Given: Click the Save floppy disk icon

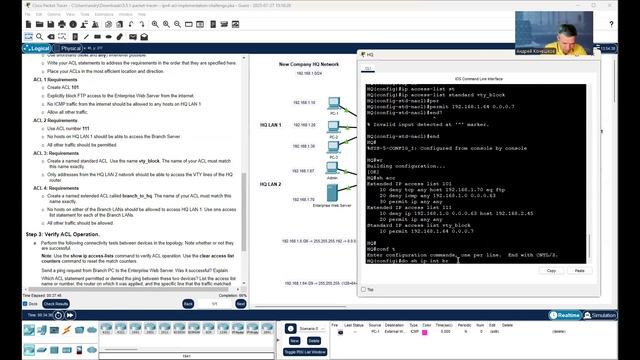Looking at the screenshot, I should tap(50, 24).
